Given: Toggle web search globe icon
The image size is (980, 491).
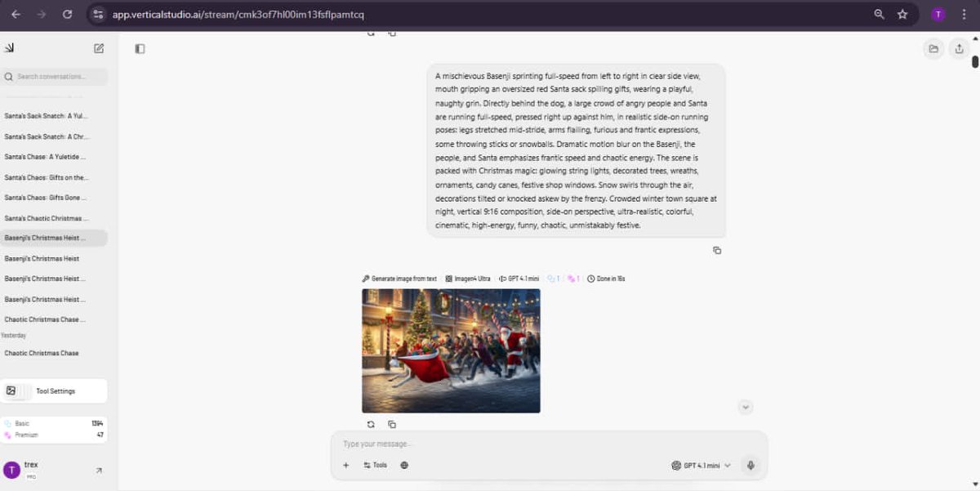Looking at the screenshot, I should pos(404,465).
